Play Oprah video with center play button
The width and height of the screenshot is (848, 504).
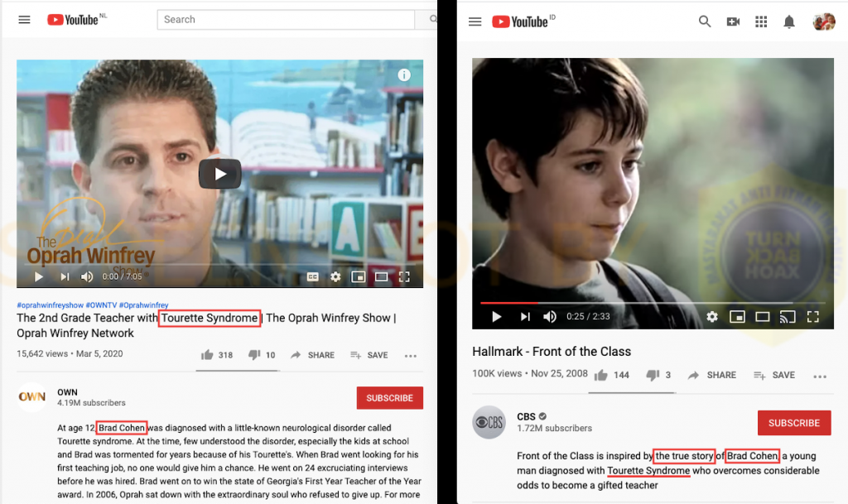(x=220, y=174)
